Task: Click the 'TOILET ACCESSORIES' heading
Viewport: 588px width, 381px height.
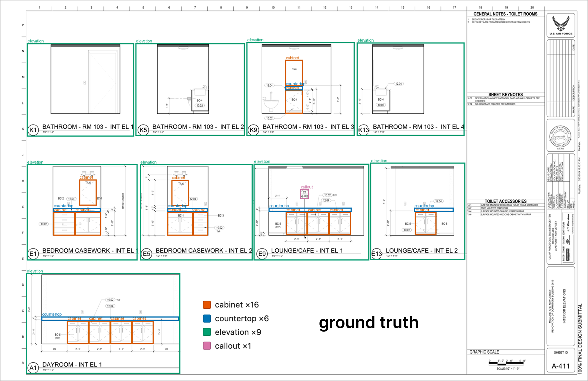Action: [x=506, y=201]
